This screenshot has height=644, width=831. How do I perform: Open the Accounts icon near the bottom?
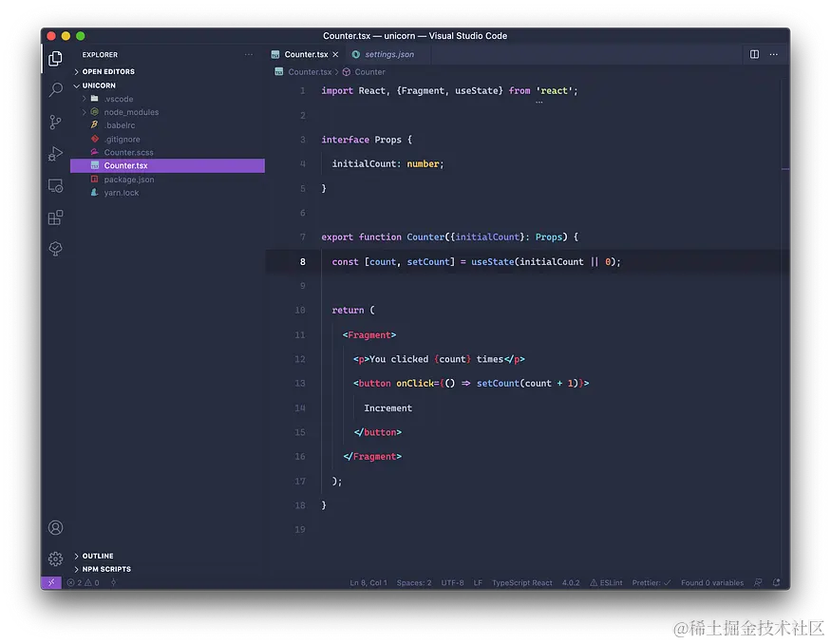(54, 526)
